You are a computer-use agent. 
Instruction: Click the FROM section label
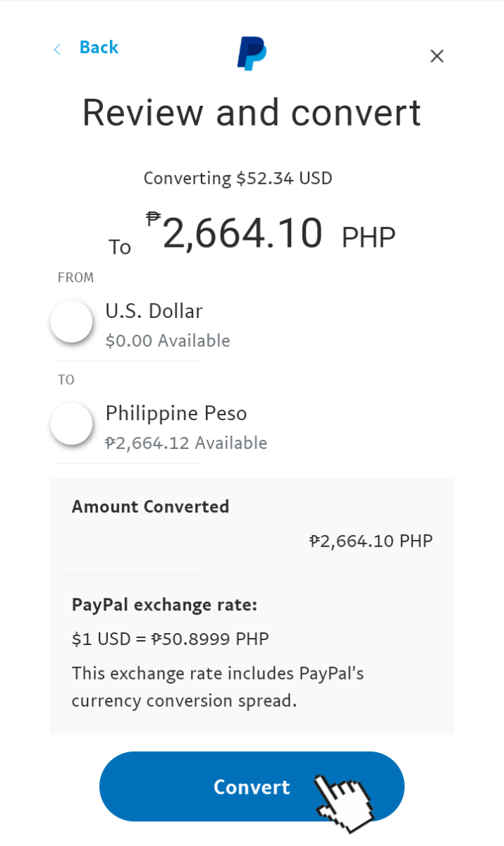pos(75,278)
